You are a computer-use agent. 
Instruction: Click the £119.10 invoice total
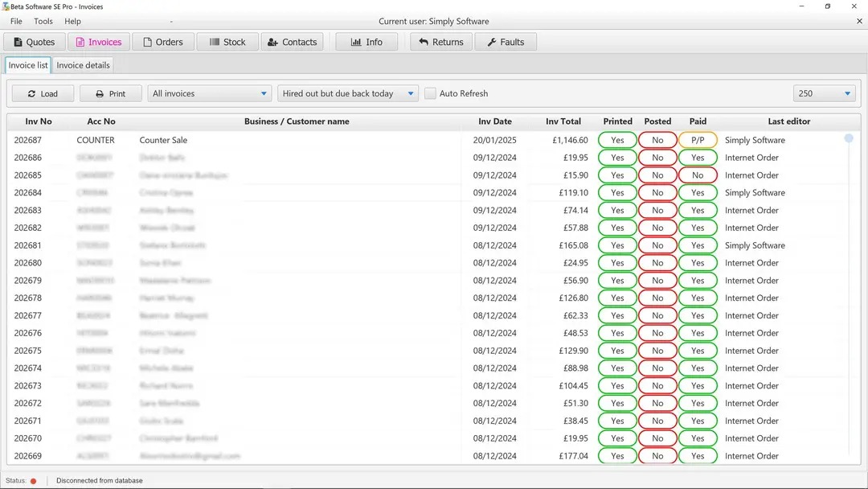pos(574,193)
